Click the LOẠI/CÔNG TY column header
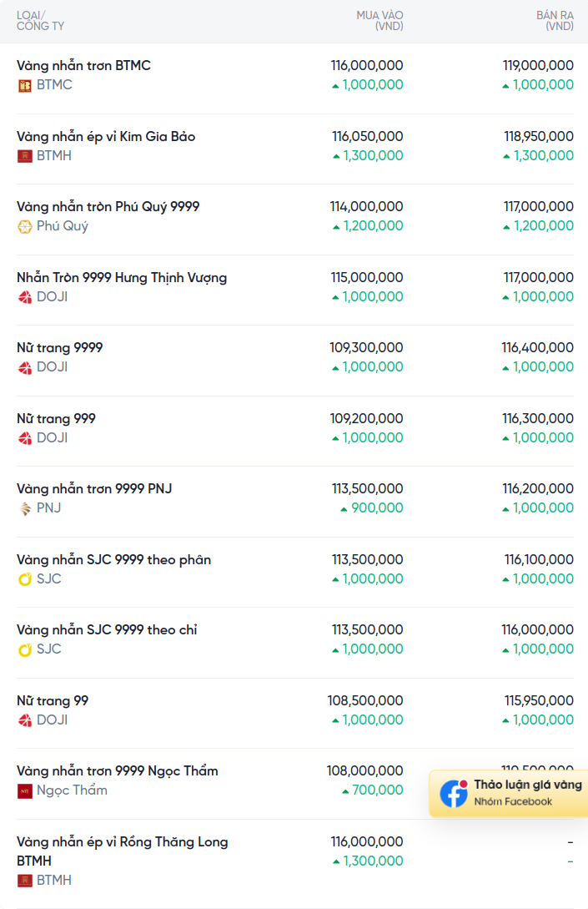 pos(40,21)
